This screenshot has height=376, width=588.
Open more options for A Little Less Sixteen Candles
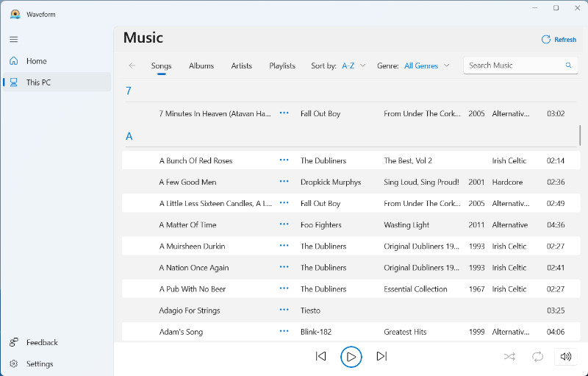tap(284, 202)
